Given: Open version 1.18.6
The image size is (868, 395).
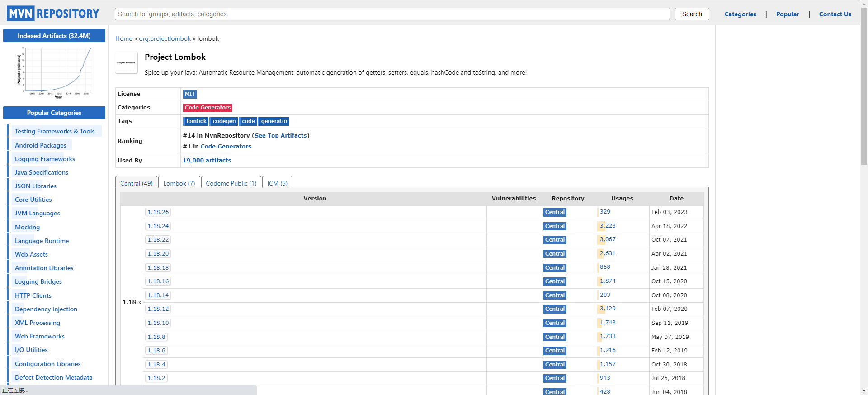Looking at the screenshot, I should tap(156, 351).
